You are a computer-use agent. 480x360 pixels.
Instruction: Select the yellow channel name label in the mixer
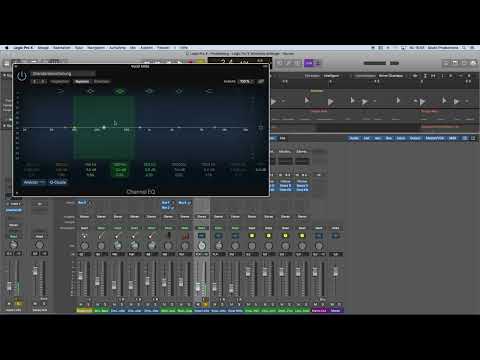point(84,310)
